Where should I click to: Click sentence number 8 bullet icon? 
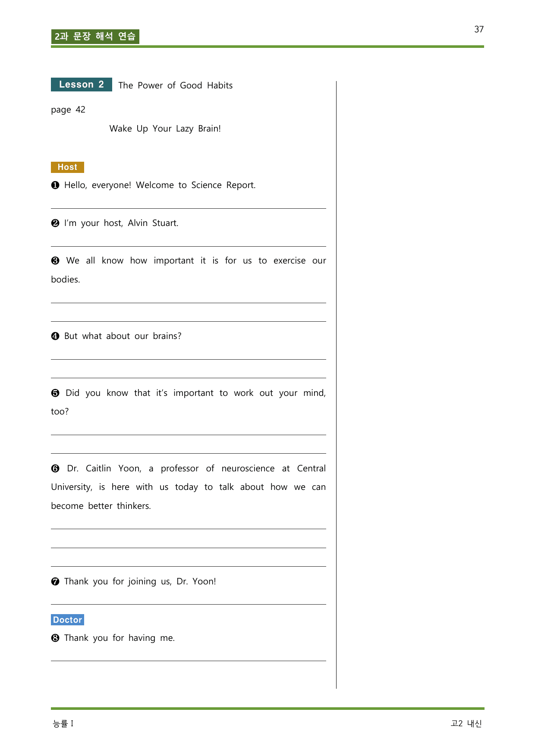(x=55, y=638)
